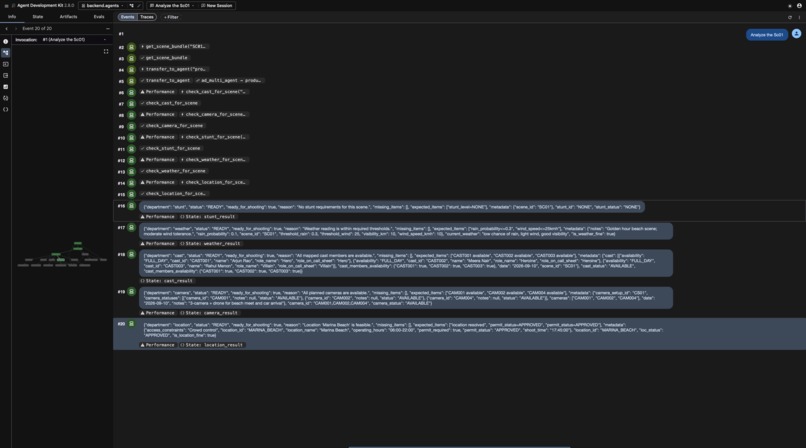This screenshot has width=806, height=448.
Task: Click the transfer_to_agent response chip in event #5
Action: (166, 81)
